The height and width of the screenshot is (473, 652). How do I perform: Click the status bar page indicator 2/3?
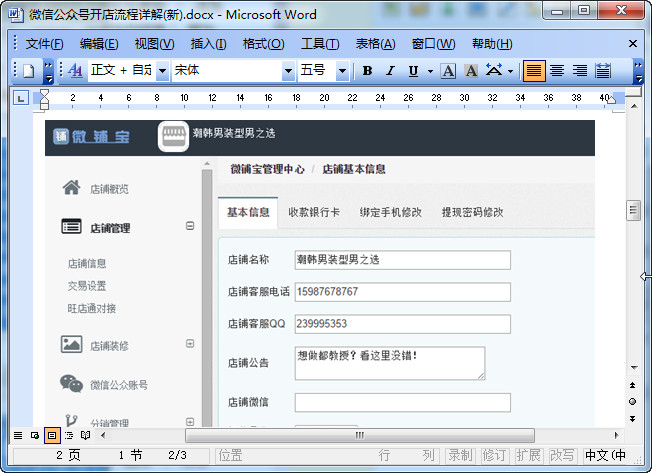178,455
